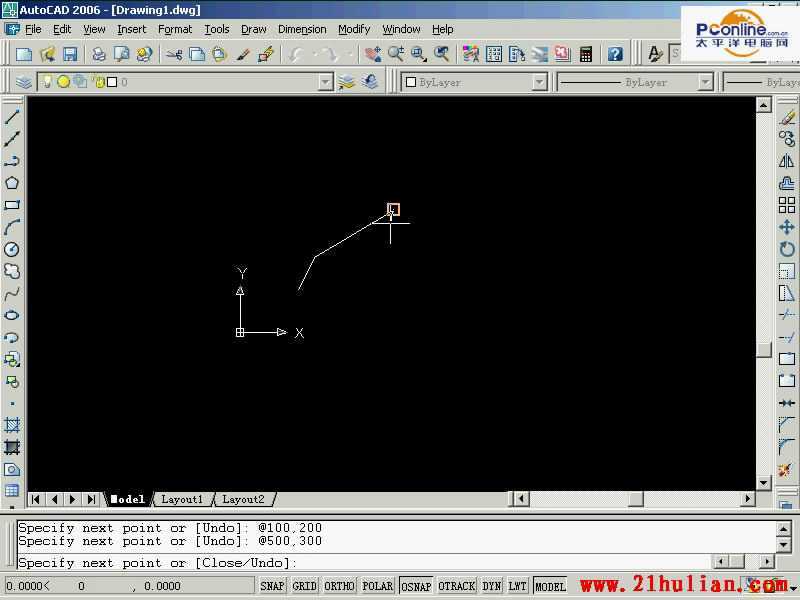Toggle ORTHO mode
This screenshot has height=600, width=800.
pos(339,586)
